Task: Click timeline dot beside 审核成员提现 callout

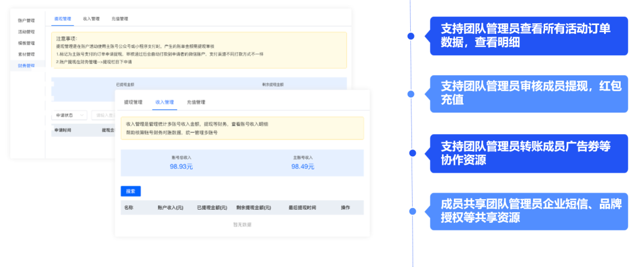Action: (x=411, y=94)
